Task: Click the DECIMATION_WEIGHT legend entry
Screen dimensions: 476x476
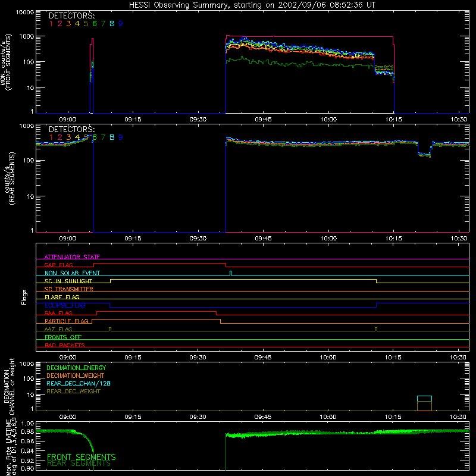Action: (x=76, y=375)
